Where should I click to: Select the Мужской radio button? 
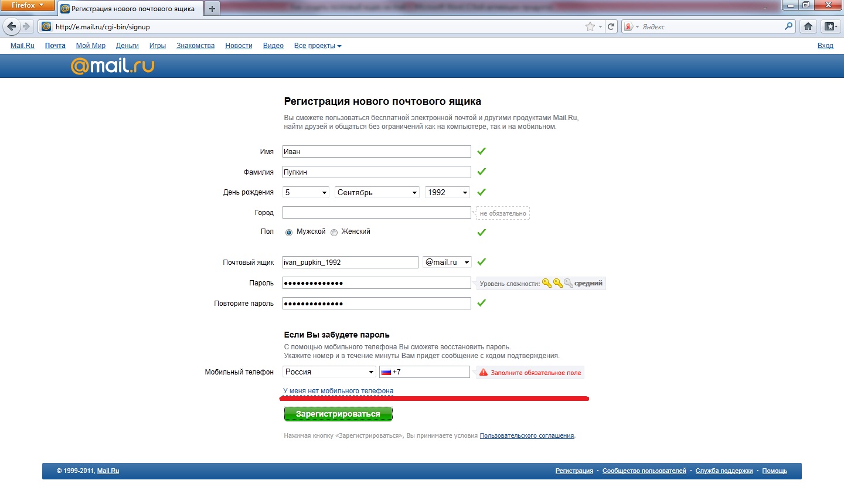(x=289, y=233)
